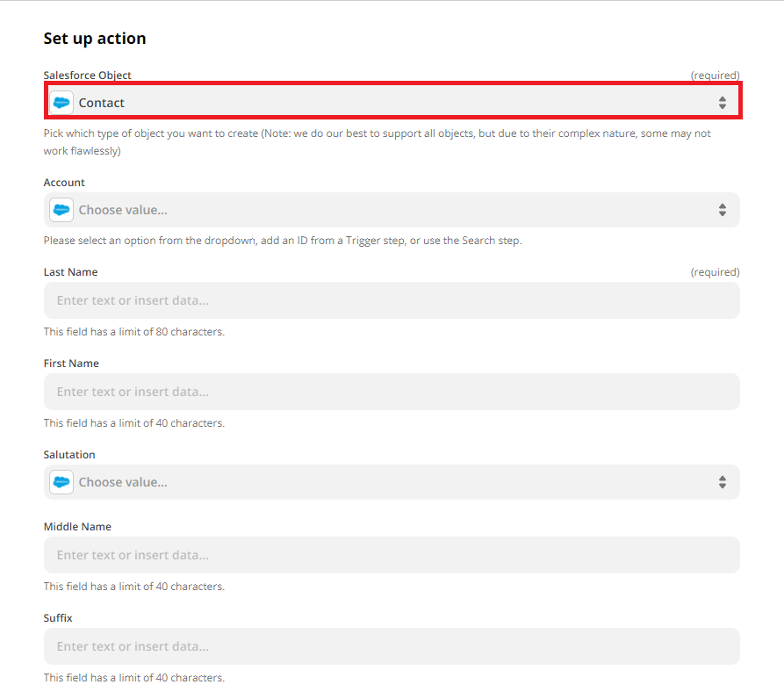Focus the First Name text field
The width and height of the screenshot is (784, 699).
coord(392,392)
